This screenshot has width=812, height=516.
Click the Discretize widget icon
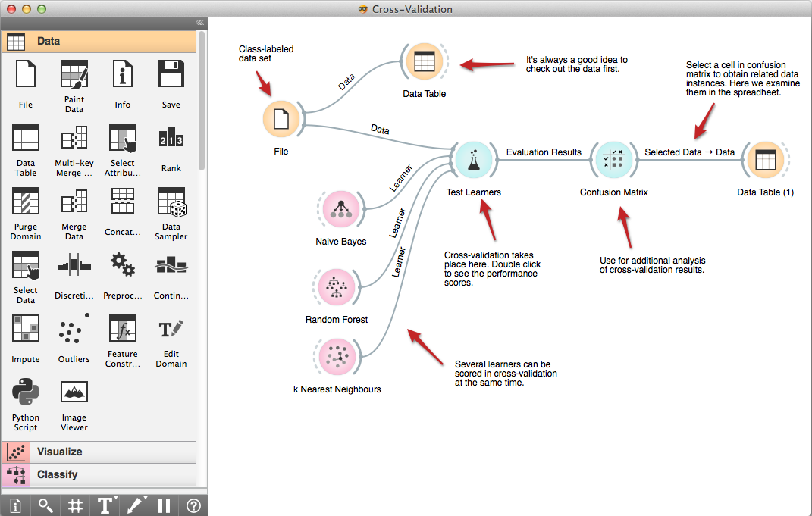(74, 266)
